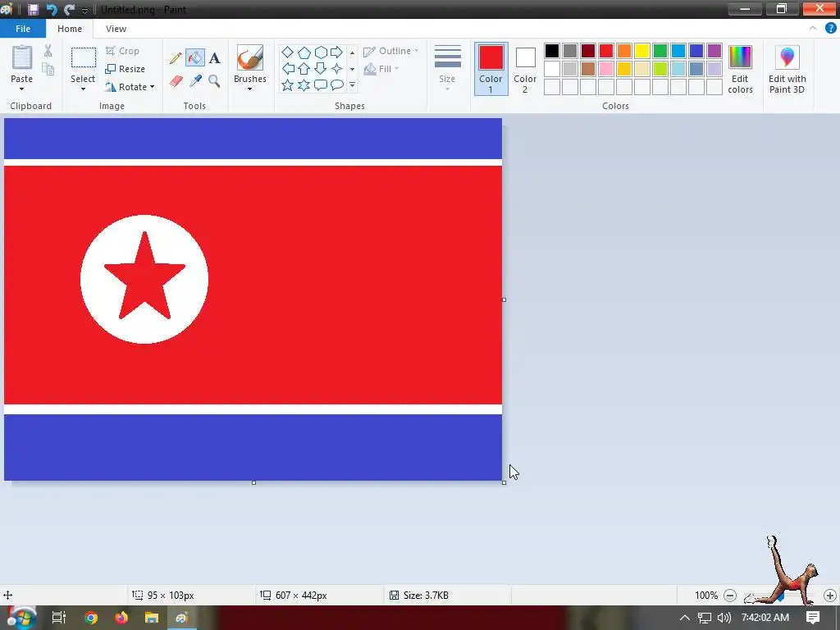Pick the Rounded rectangular callout shape
Viewport: 840px width, 630px height.
coord(321,85)
